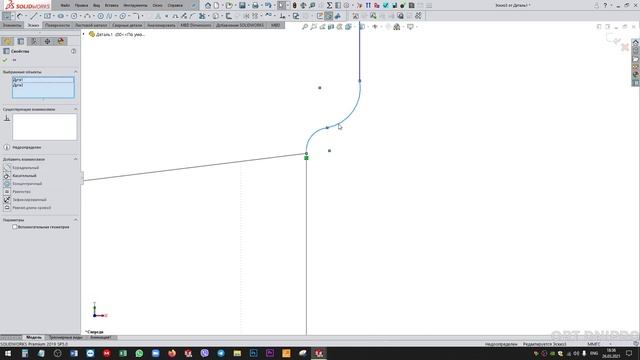Select the Line sketch tool
This screenshot has width=640, height=360.
tap(34, 16)
